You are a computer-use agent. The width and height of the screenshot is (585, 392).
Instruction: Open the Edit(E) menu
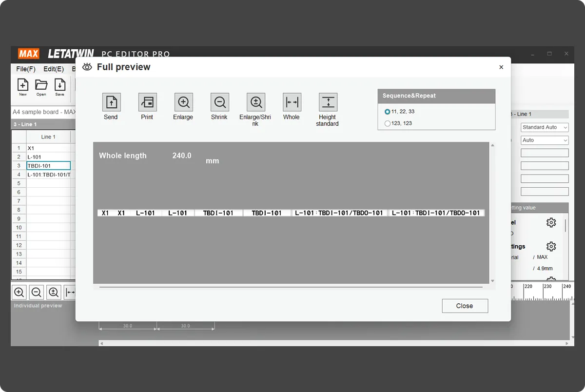(54, 69)
